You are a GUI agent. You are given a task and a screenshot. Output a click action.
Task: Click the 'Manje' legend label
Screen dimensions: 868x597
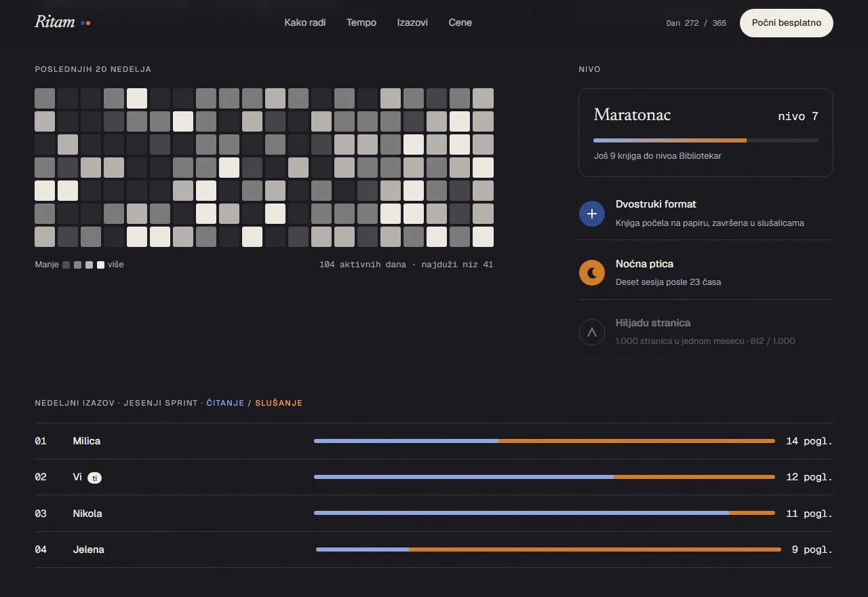pyautogui.click(x=47, y=265)
